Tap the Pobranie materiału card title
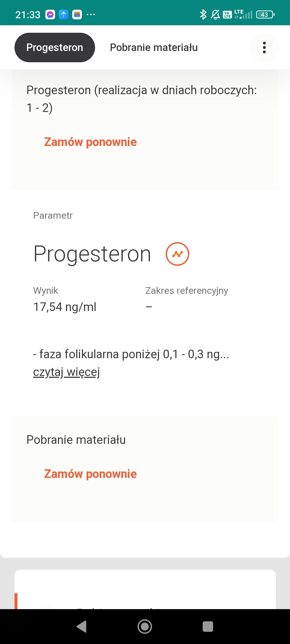 click(76, 440)
